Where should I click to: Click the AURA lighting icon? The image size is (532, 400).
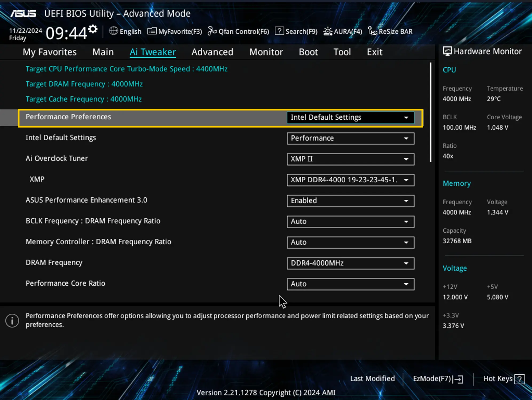[328, 31]
